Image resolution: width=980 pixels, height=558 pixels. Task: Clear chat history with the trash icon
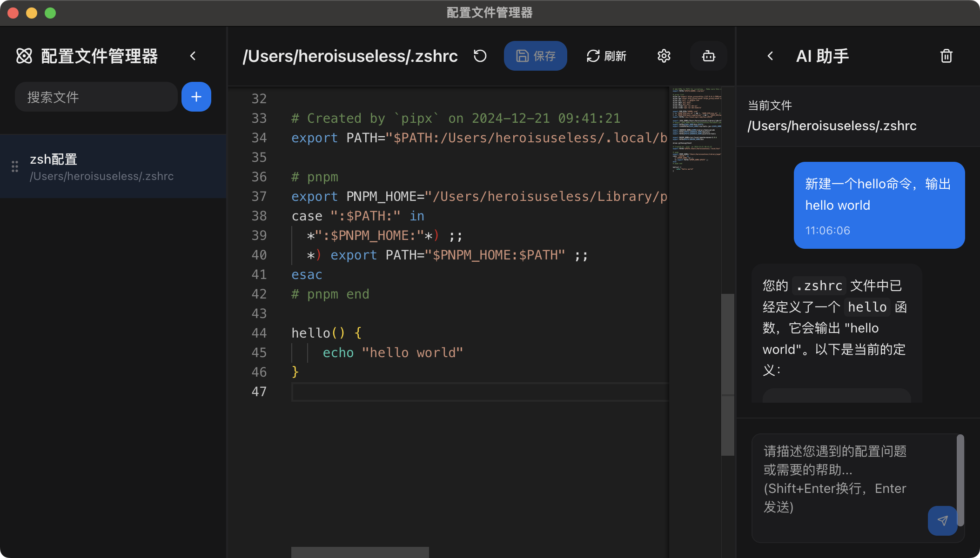pyautogui.click(x=946, y=56)
